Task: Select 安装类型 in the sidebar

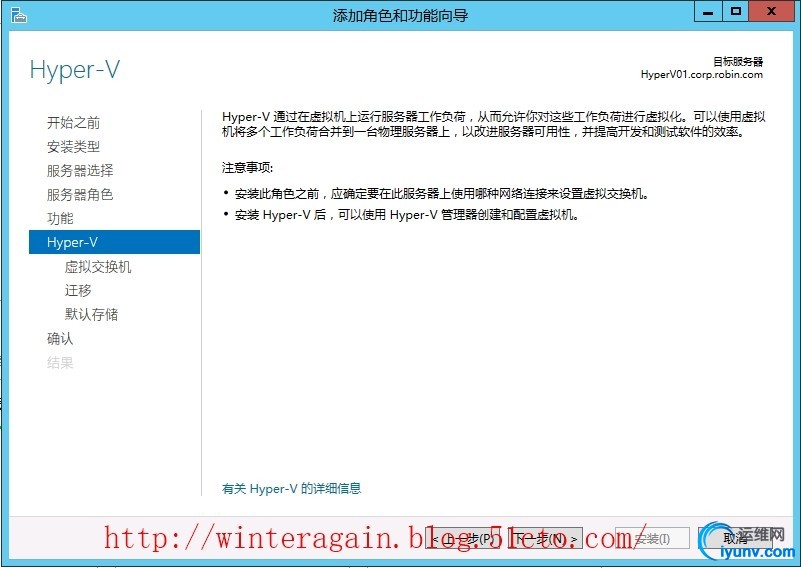Action: pyautogui.click(x=74, y=147)
